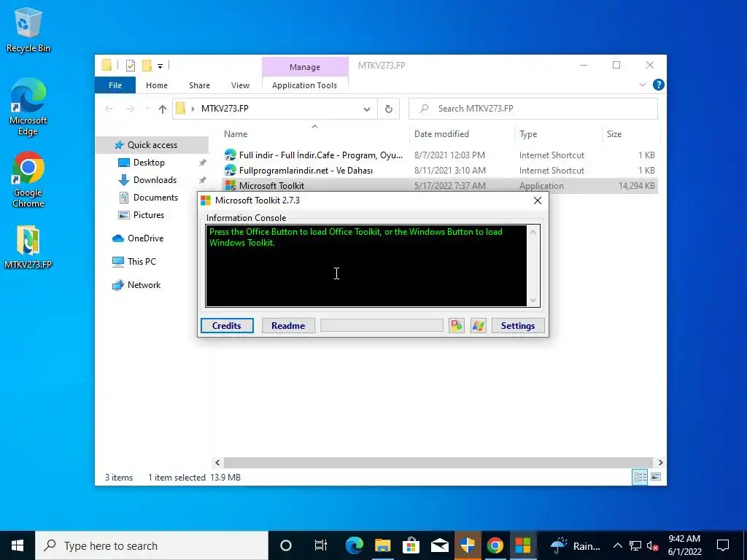Open the Credits button in Microsoft Toolkit

click(227, 326)
